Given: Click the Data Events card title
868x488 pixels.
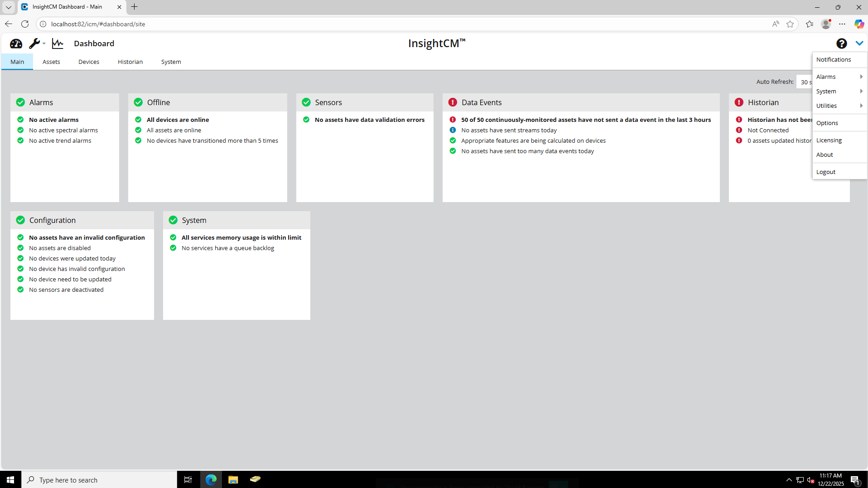Looking at the screenshot, I should 482,102.
